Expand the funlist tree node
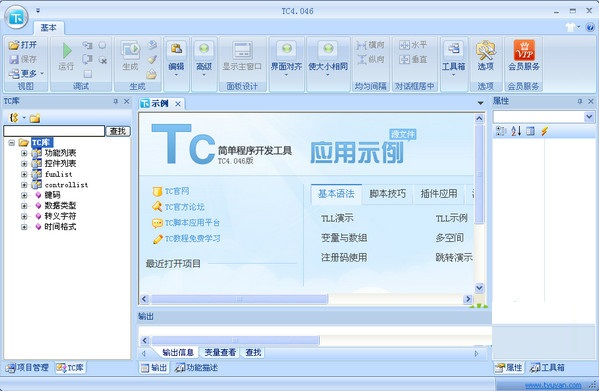The height and width of the screenshot is (391, 599). click(24, 174)
